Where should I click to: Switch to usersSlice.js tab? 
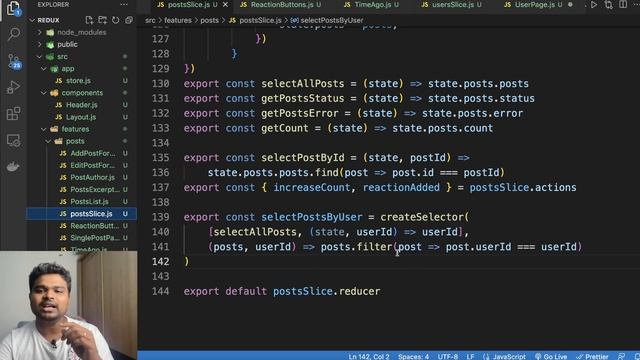tap(451, 5)
